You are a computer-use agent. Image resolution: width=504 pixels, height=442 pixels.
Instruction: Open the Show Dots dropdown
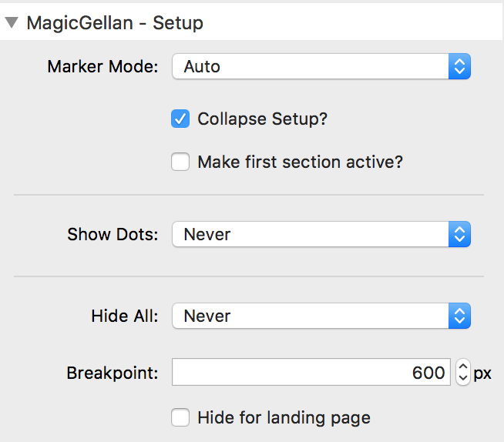click(310, 234)
